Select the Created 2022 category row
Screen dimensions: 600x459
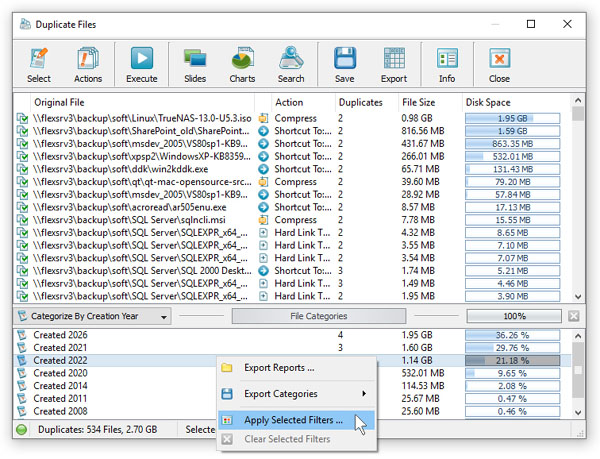click(293, 360)
